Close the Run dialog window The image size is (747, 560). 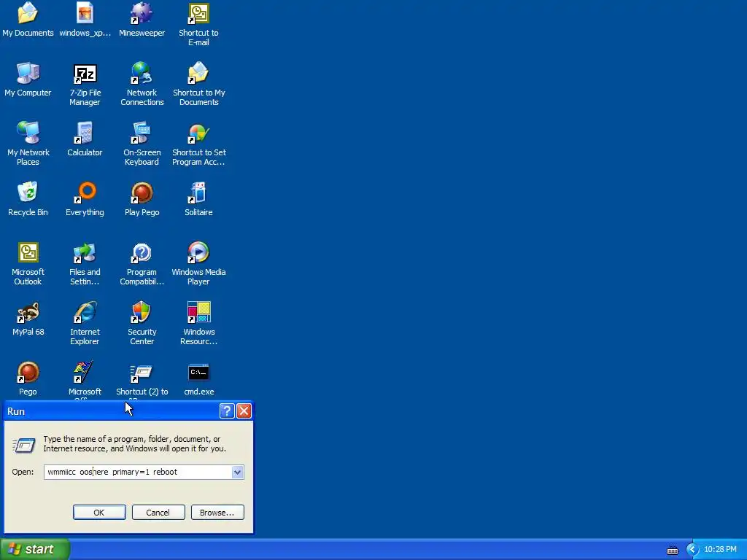pos(244,411)
